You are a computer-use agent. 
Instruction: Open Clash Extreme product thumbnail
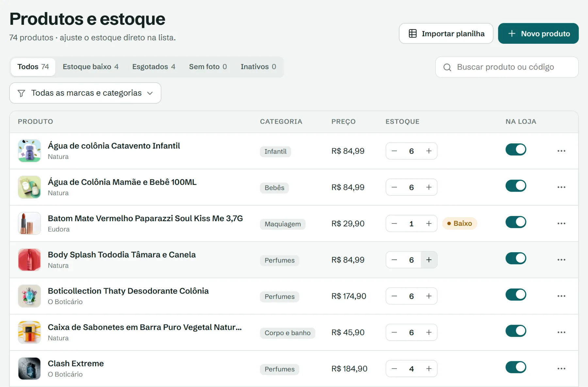click(x=29, y=368)
